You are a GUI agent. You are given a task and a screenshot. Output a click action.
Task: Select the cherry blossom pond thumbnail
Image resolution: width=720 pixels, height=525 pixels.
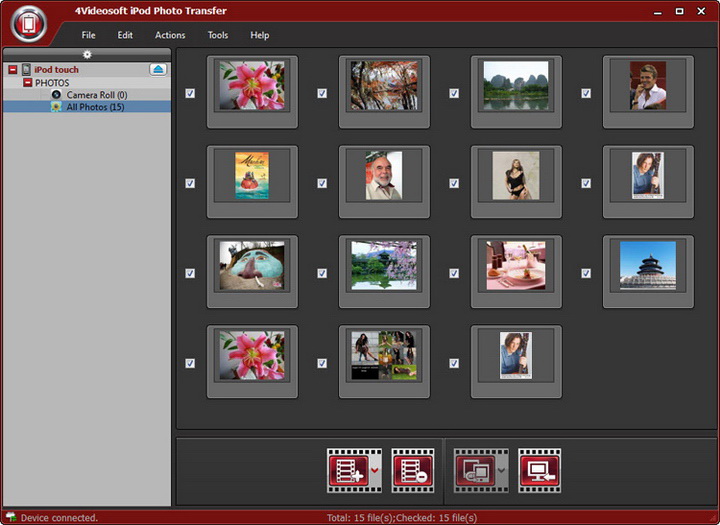click(x=384, y=265)
